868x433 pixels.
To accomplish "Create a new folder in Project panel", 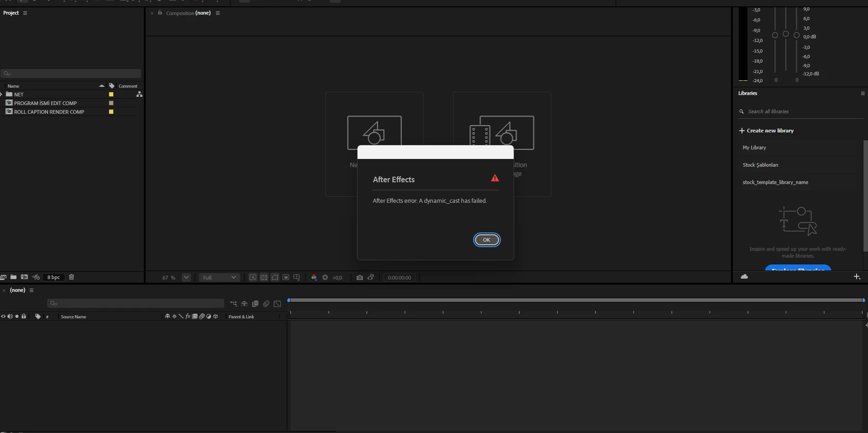I will 14,277.
